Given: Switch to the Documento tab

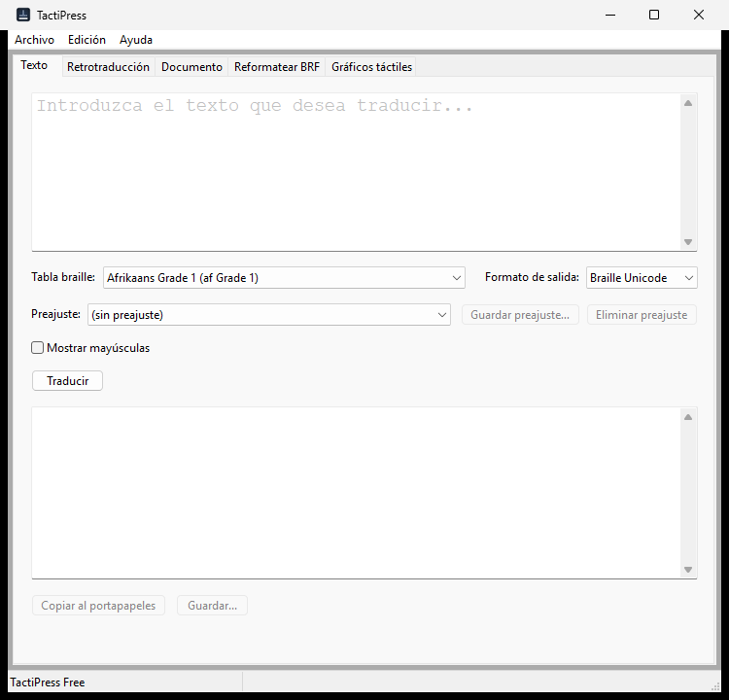Looking at the screenshot, I should (191, 67).
